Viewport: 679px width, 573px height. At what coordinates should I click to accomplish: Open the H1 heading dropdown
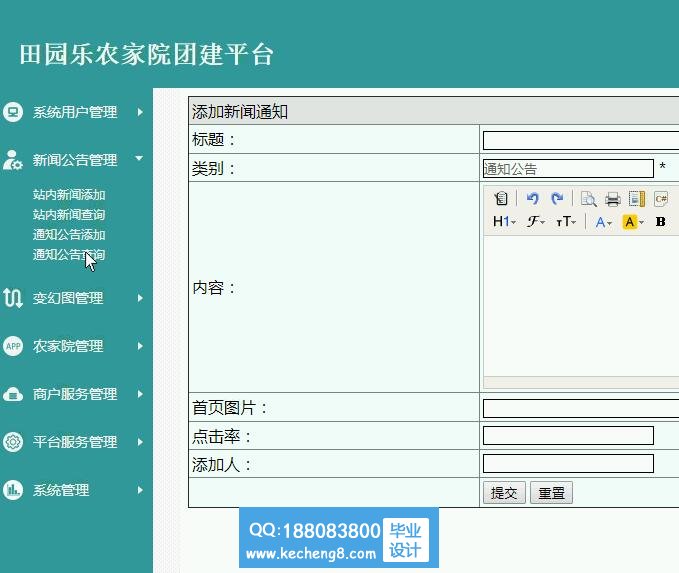pyautogui.click(x=504, y=222)
